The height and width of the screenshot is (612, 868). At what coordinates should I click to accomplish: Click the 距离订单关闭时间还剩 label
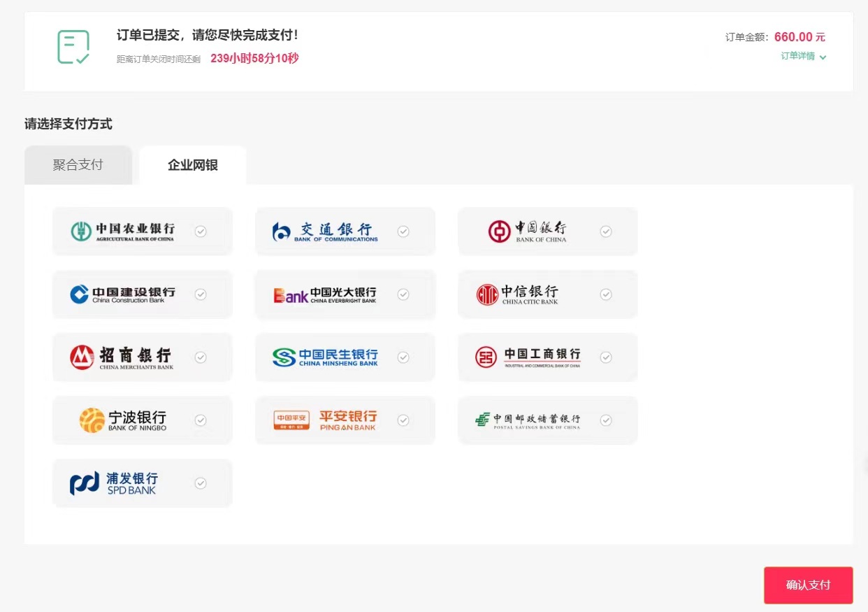pos(159,59)
